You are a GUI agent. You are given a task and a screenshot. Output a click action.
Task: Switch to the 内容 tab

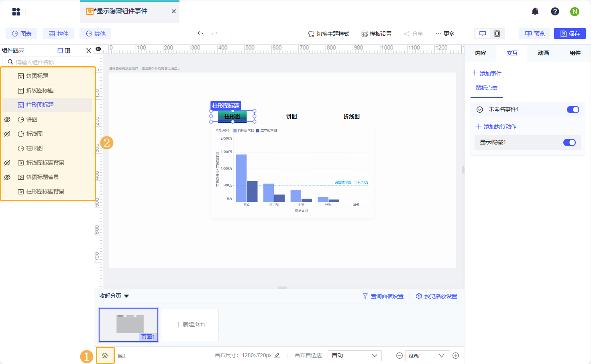tap(480, 53)
